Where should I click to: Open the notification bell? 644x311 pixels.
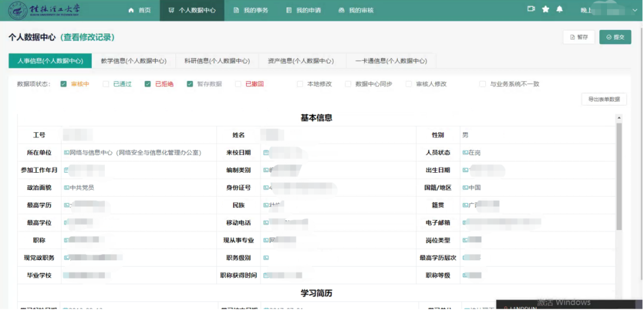click(559, 10)
